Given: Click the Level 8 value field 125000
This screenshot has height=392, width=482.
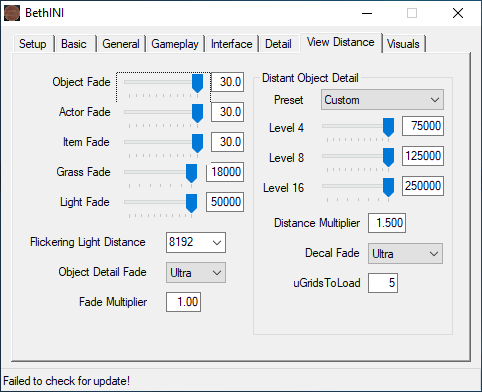Looking at the screenshot, I should [x=423, y=156].
